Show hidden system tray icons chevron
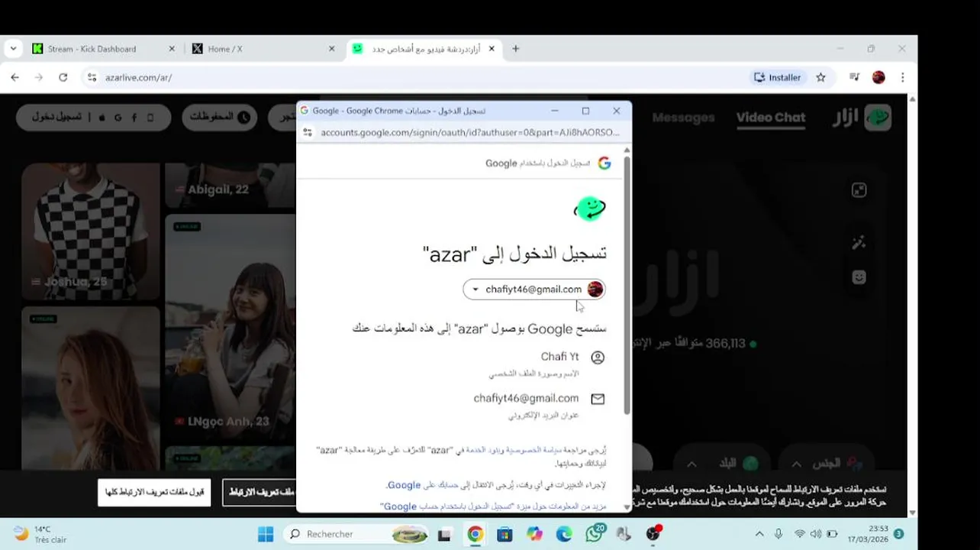This screenshot has width=980, height=550. tap(759, 534)
